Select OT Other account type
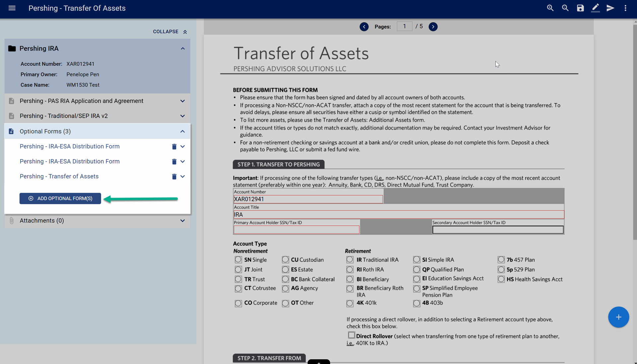Screen dimensions: 637x364 [285, 303]
